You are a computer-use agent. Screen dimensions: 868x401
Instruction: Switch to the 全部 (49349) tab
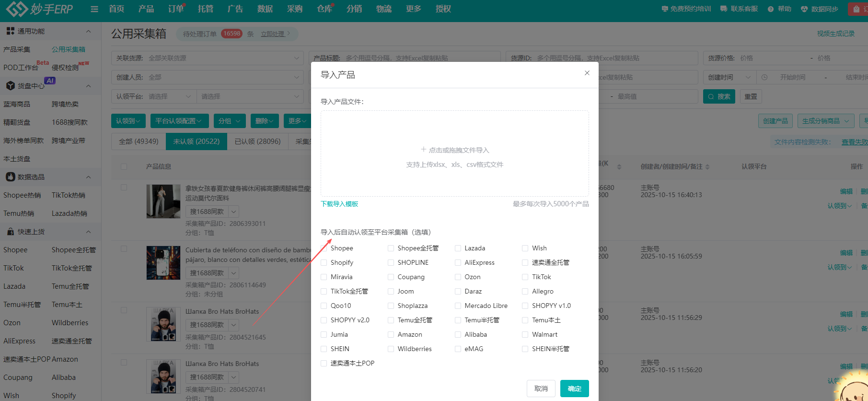pyautogui.click(x=139, y=142)
